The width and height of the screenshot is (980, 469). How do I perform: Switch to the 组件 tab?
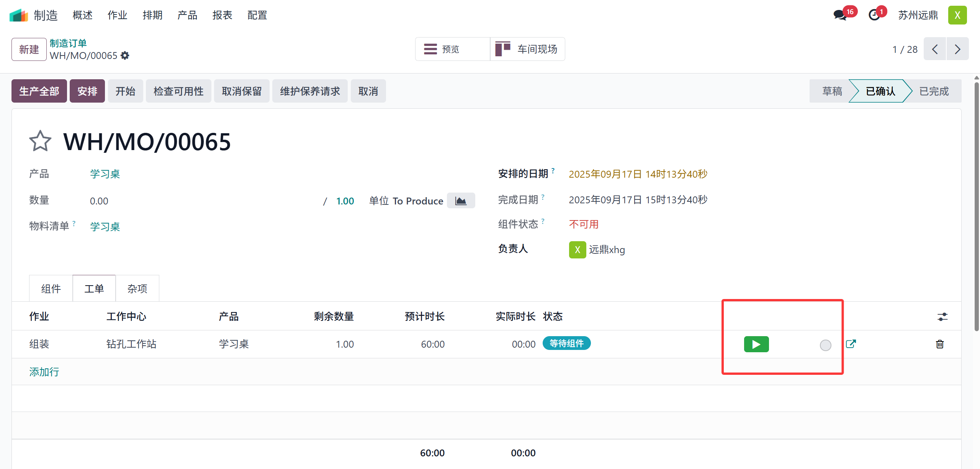tap(51, 289)
